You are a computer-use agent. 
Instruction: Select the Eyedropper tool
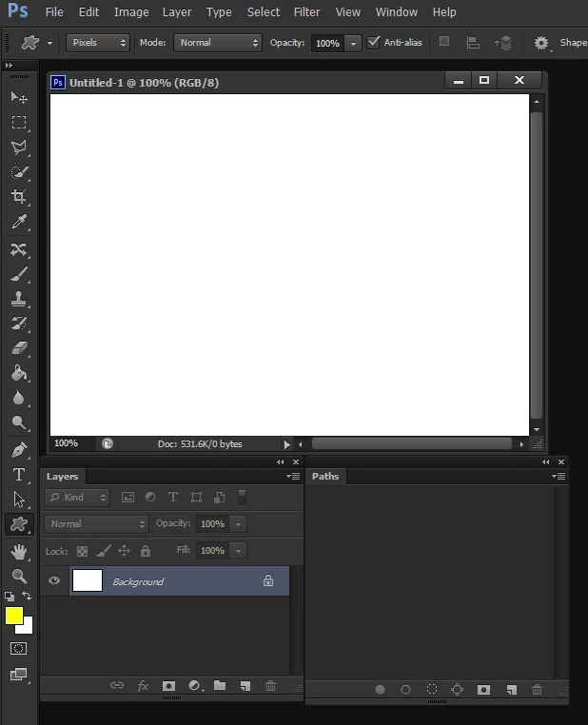(x=19, y=222)
